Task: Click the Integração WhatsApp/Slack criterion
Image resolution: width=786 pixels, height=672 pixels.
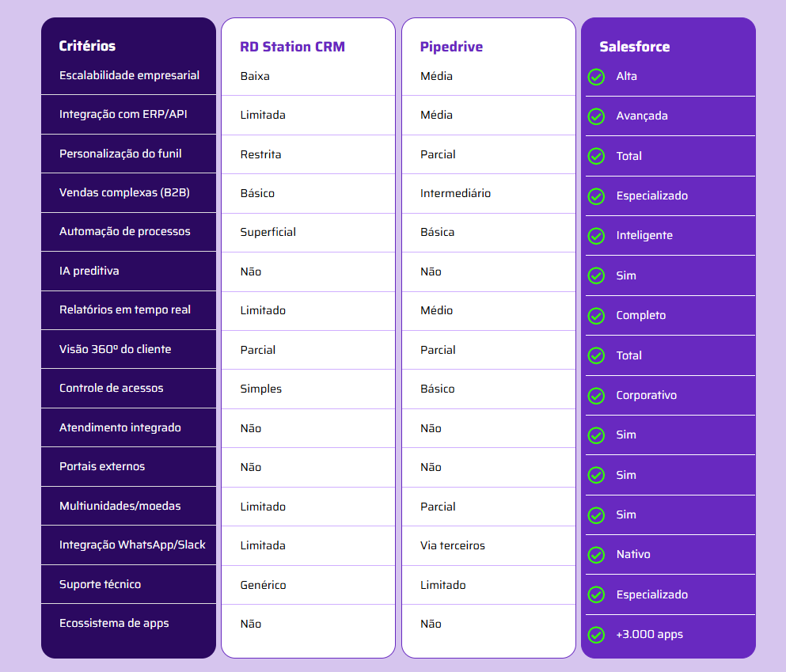Action: click(x=132, y=545)
